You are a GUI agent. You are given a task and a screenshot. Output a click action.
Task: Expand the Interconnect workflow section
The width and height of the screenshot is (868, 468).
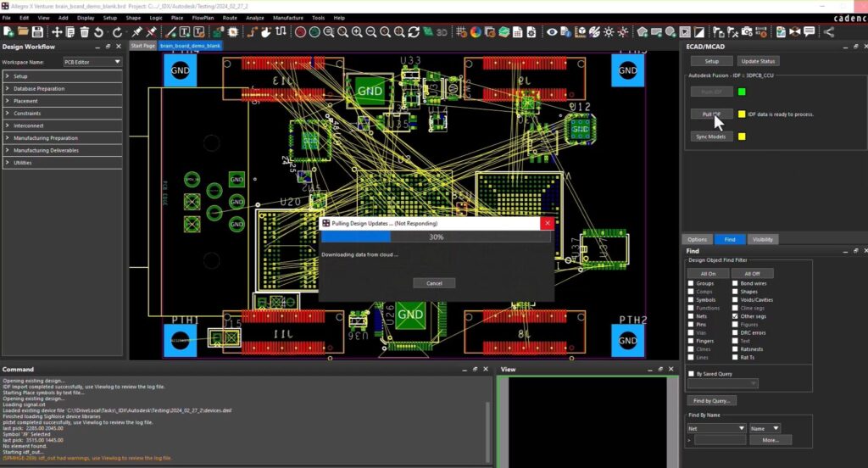click(63, 125)
